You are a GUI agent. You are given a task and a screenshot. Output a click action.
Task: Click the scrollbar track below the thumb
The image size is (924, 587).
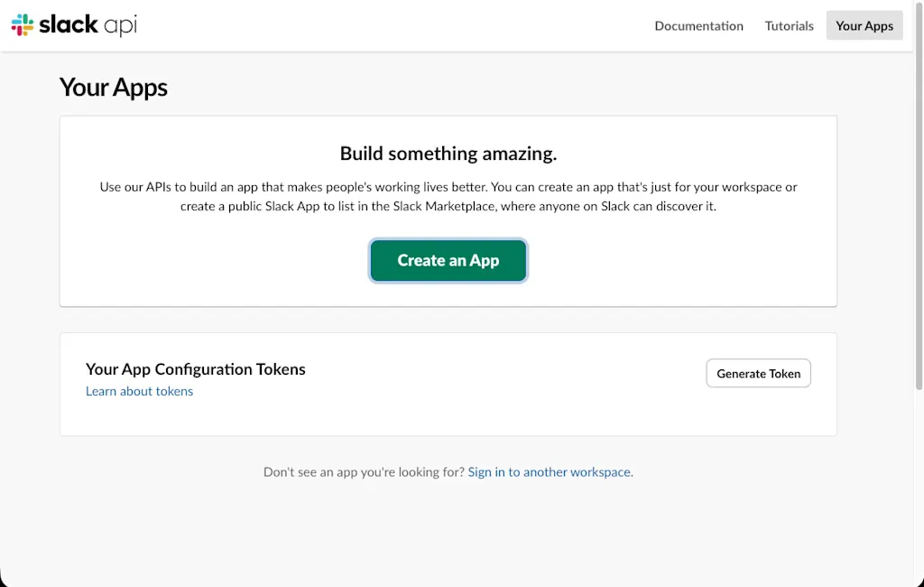coord(918,484)
